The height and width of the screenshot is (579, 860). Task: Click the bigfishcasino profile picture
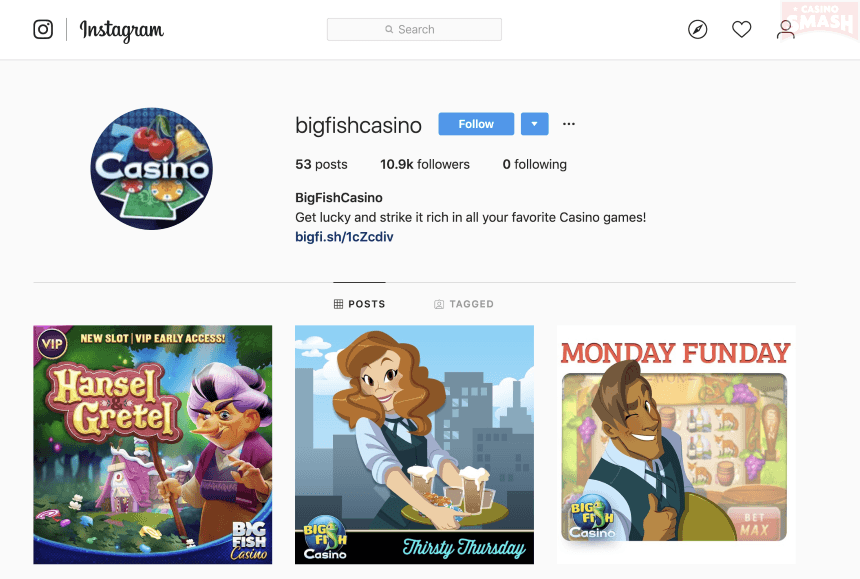(152, 168)
